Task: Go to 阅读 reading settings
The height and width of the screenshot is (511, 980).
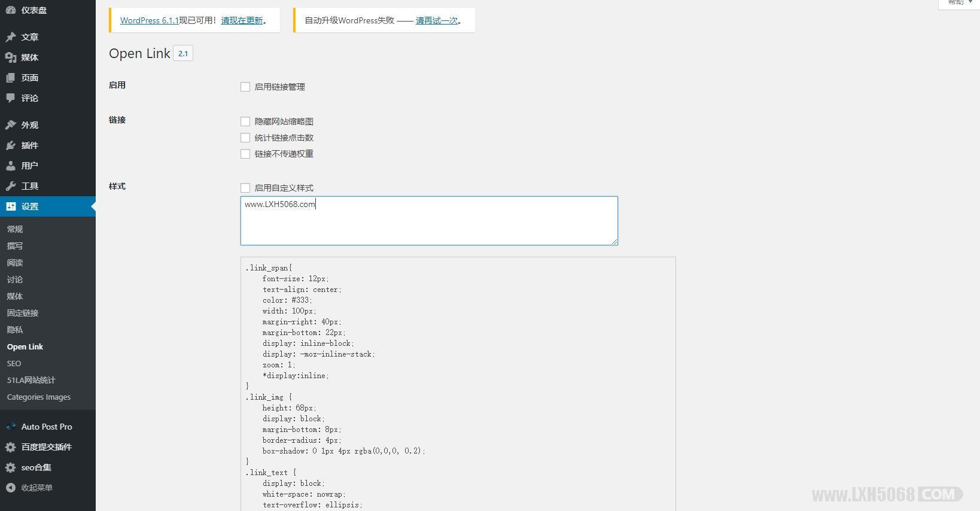Action: pyautogui.click(x=15, y=263)
